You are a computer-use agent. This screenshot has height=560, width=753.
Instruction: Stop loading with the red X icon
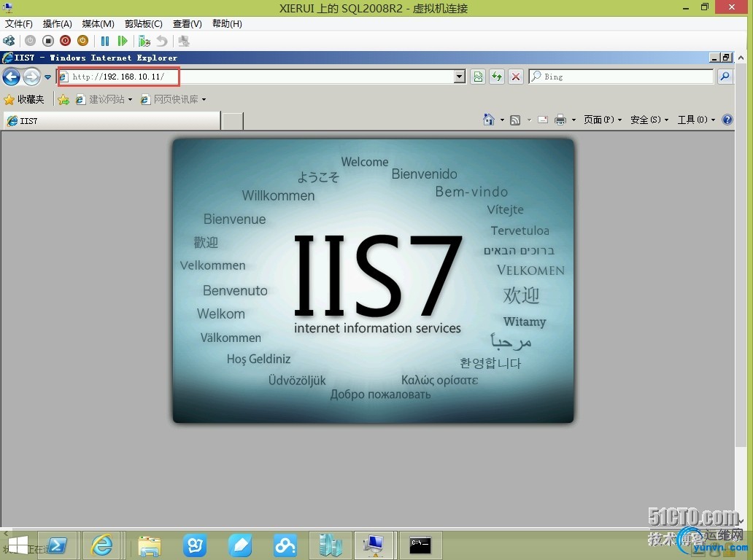(x=516, y=77)
